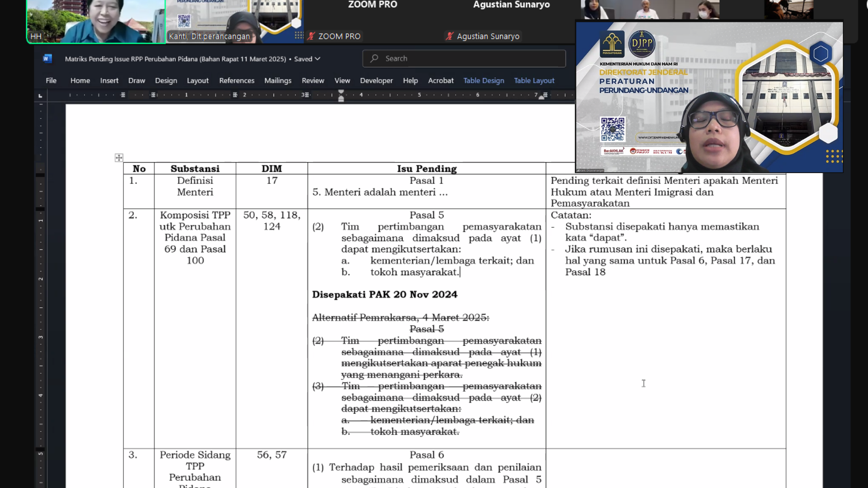Click the document title in Word title bar
The height and width of the screenshot is (488, 868).
[175, 59]
